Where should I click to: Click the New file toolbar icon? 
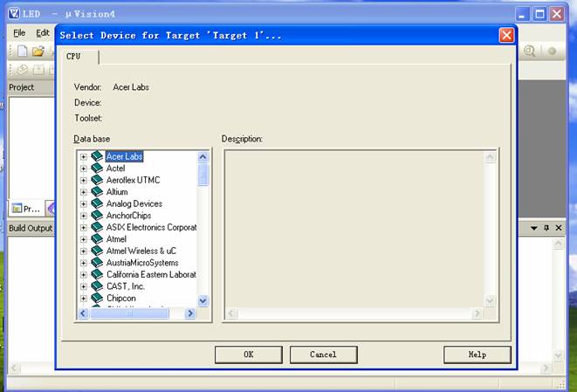click(x=23, y=51)
